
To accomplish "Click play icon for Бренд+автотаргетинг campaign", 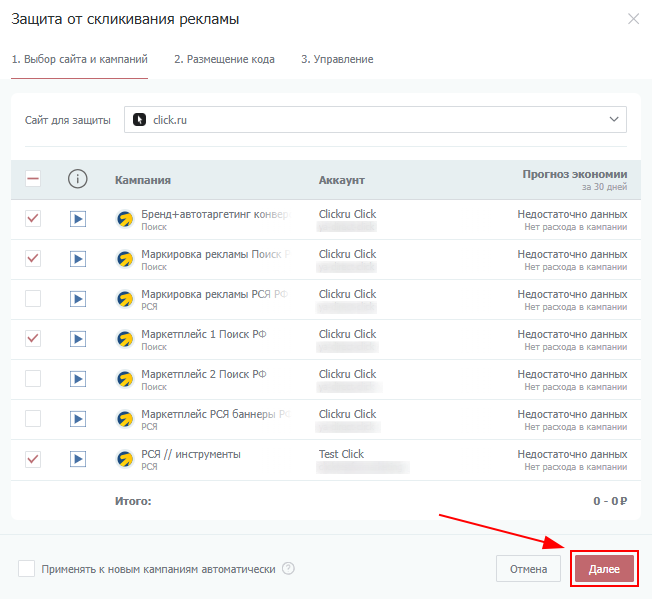I will [78, 219].
